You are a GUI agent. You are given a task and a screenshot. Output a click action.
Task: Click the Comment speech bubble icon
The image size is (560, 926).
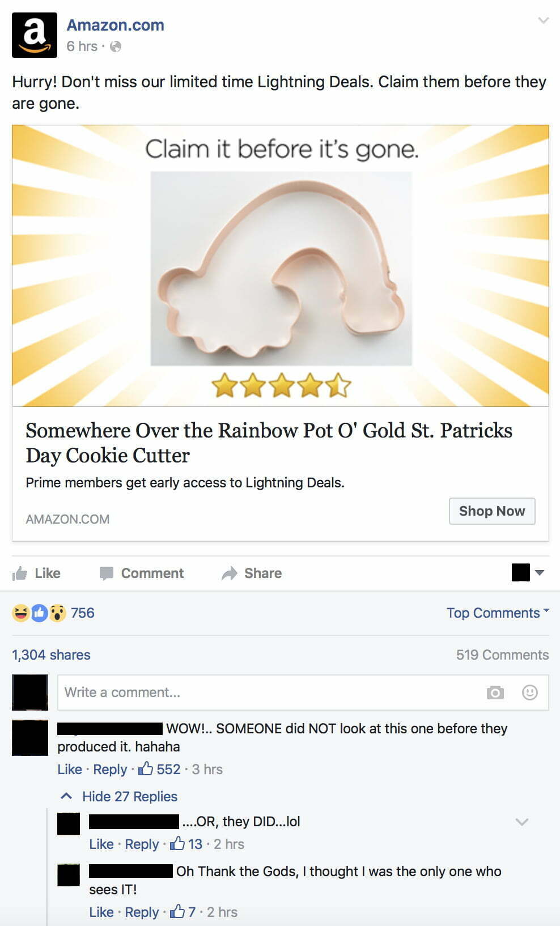point(107,574)
